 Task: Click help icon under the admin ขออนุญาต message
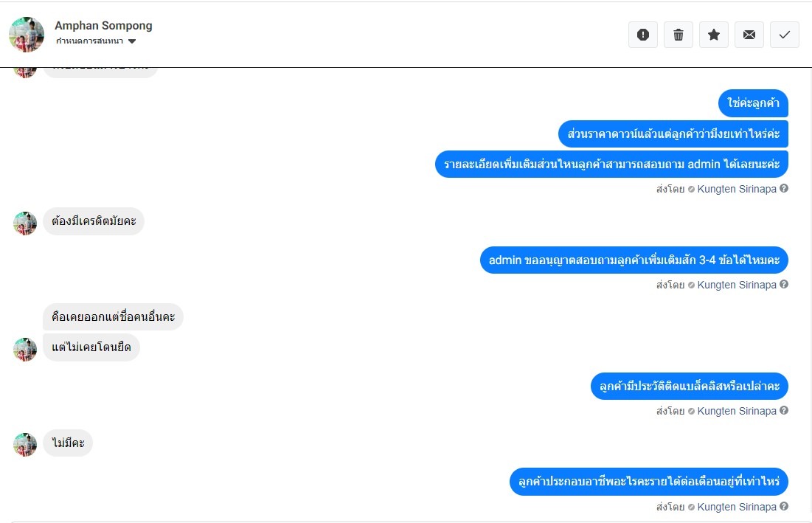(784, 285)
